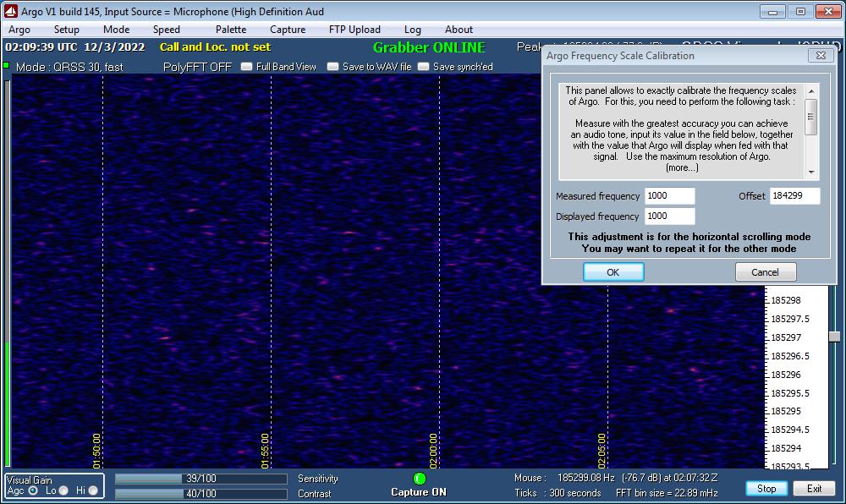846x504 pixels.
Task: Select the Agc visual gain radio button
Action: click(33, 490)
